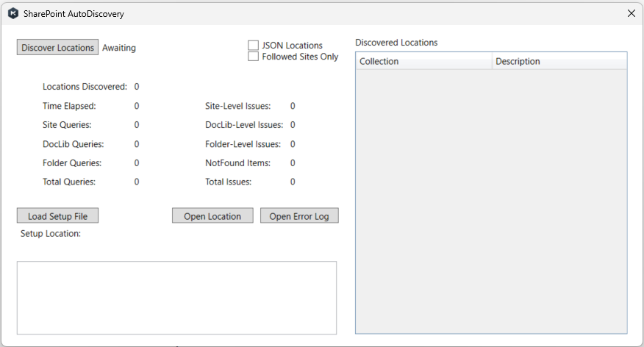Sort by the Collection column header
Viewport: 644px width, 347px height.
coord(423,61)
